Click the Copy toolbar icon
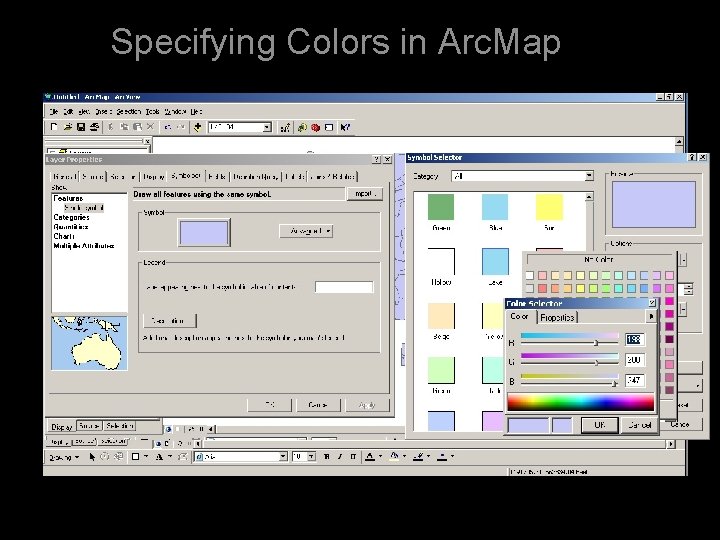This screenshot has width=720, height=540. pos(124,127)
